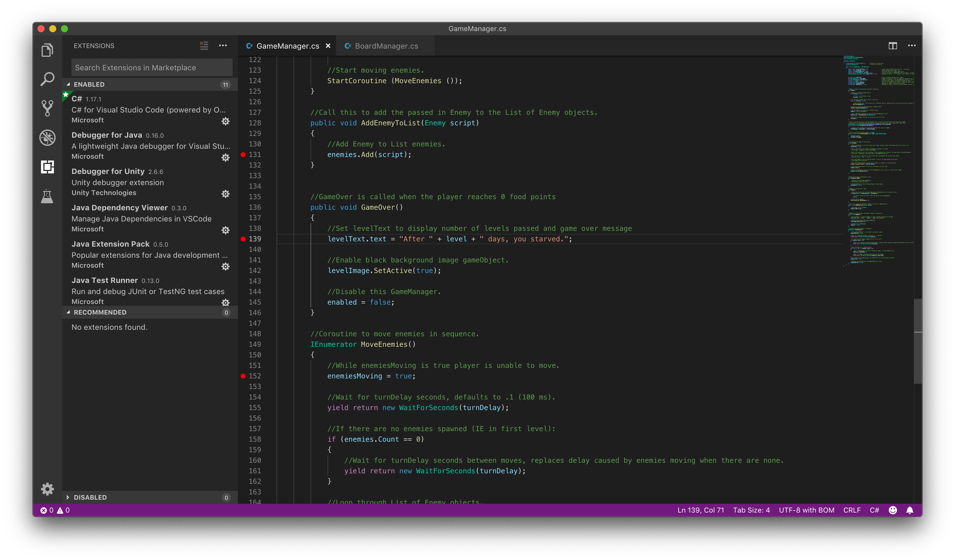Select the Debugger for Unity extension
The image size is (955, 560).
(x=150, y=182)
